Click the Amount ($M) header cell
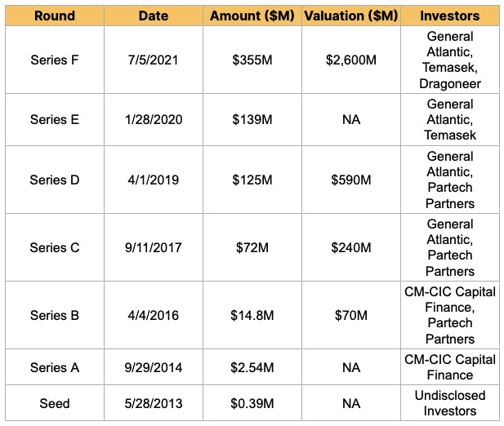Viewport: 504px width, 426px height. 252,16
